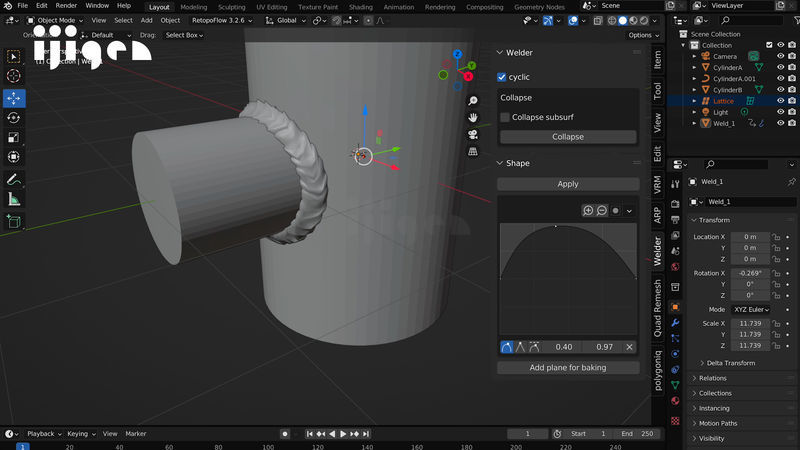Expand the Delta Transform section
This screenshot has height=450, width=800.
(x=732, y=363)
